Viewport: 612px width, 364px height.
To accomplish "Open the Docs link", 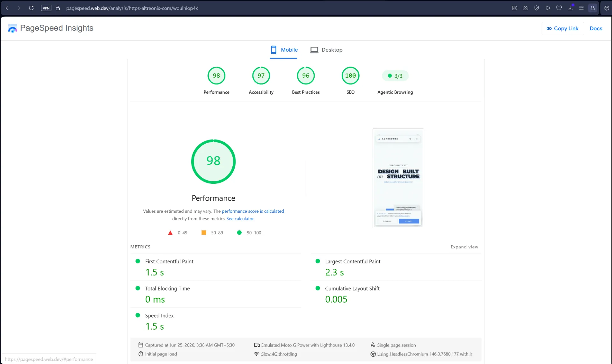I will click(x=596, y=28).
